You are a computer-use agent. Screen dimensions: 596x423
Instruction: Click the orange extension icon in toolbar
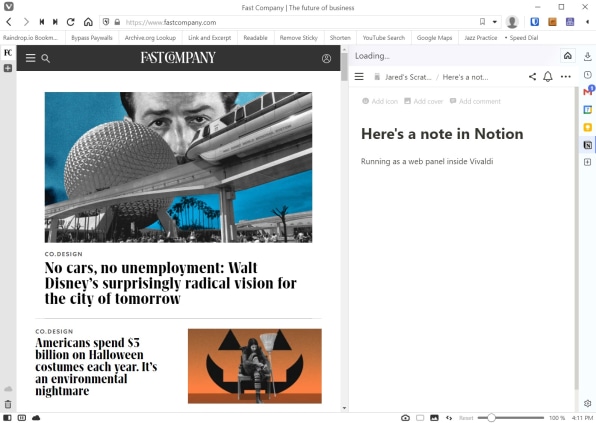(x=552, y=22)
